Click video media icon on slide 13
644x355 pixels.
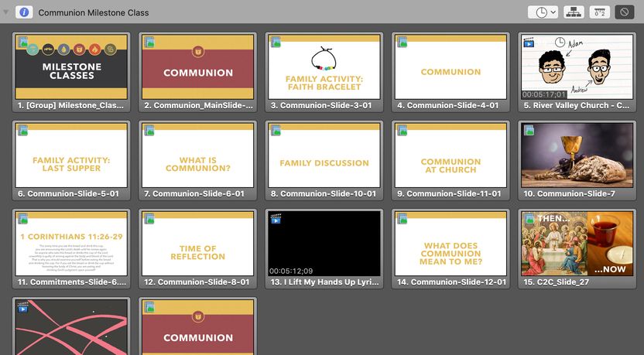click(x=276, y=219)
